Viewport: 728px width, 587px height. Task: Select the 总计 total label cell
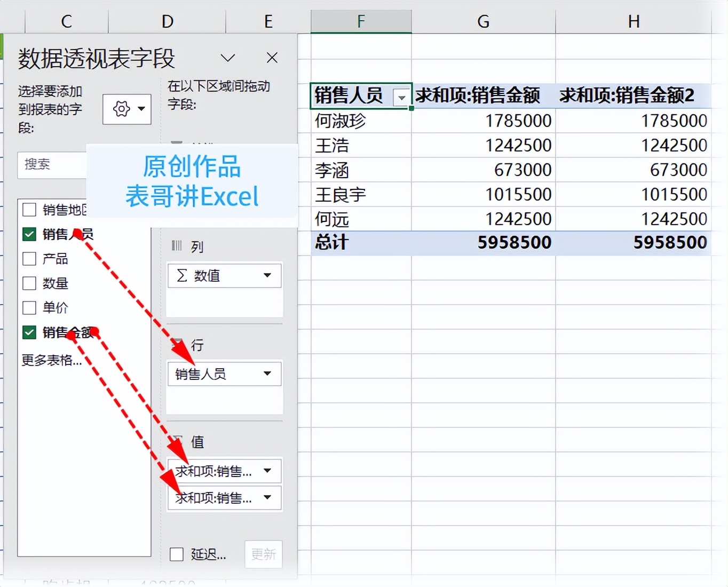361,243
